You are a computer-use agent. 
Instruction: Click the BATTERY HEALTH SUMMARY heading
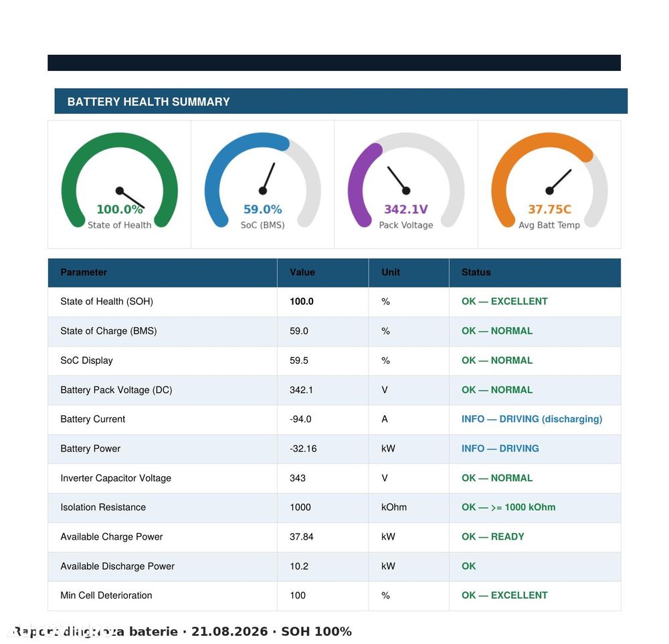click(x=149, y=102)
